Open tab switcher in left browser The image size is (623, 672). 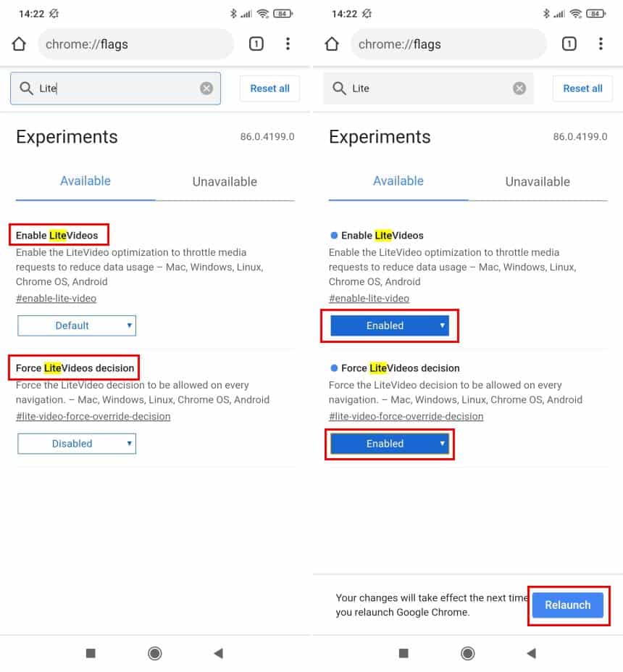pyautogui.click(x=256, y=43)
